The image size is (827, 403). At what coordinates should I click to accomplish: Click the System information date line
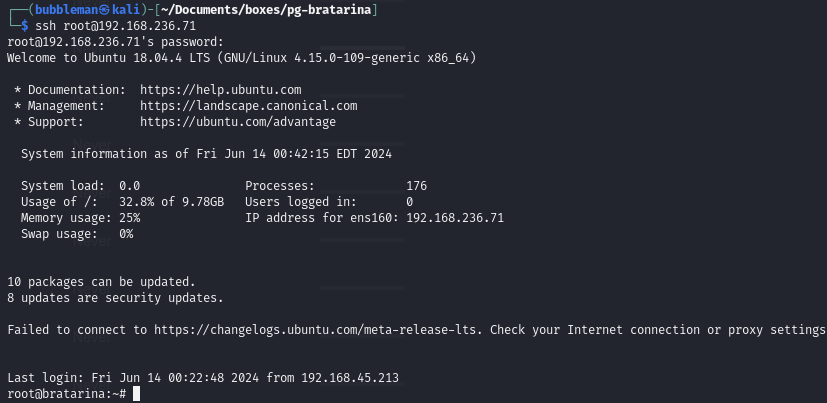point(206,154)
